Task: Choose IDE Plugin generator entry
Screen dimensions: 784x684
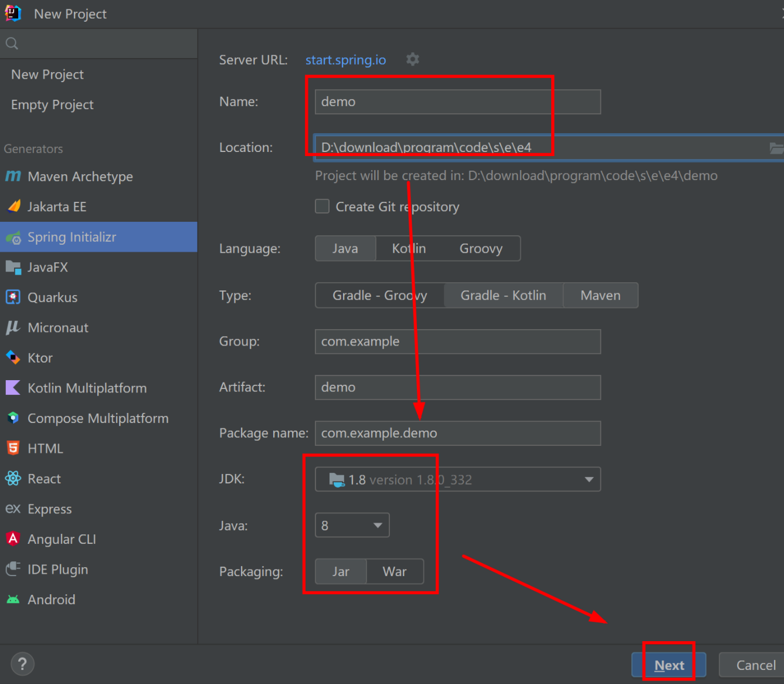Action: [x=99, y=570]
